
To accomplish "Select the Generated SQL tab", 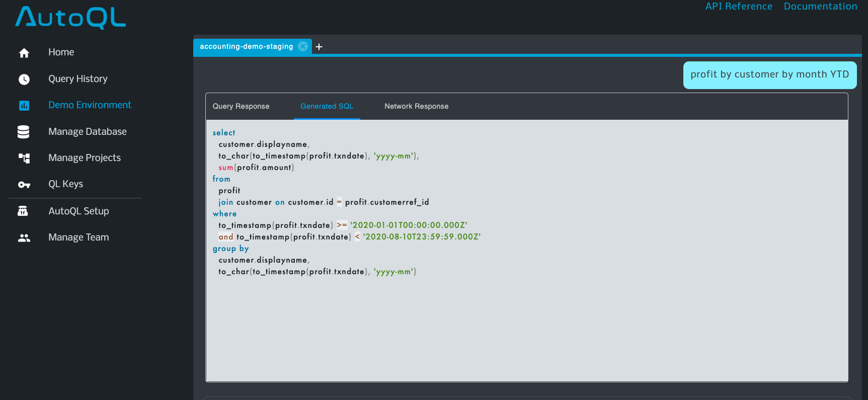I will 327,106.
